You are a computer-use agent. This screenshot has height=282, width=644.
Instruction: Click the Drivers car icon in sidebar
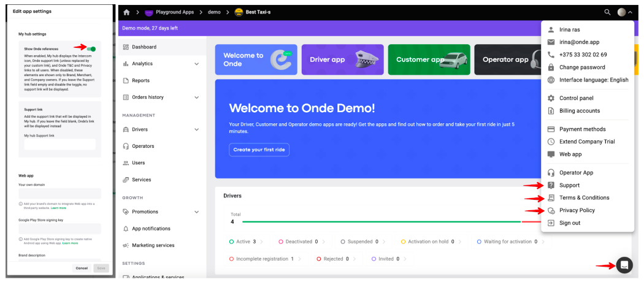126,129
